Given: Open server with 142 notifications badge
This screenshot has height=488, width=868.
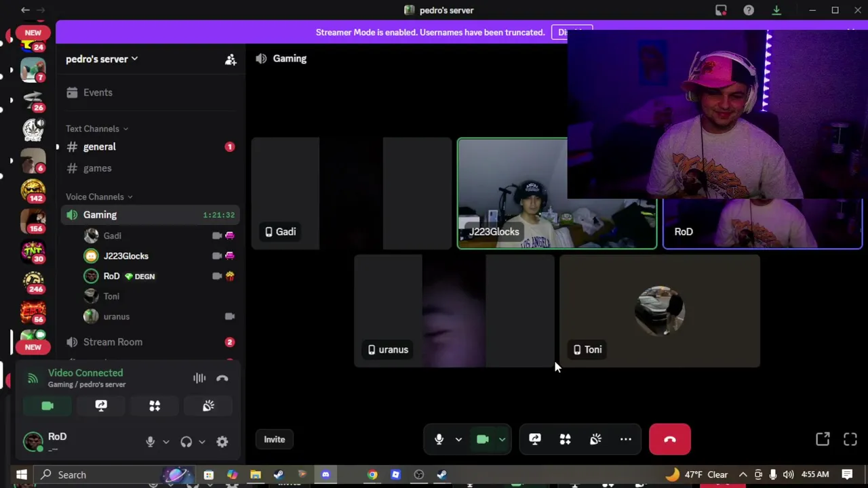Looking at the screenshot, I should 33,190.
